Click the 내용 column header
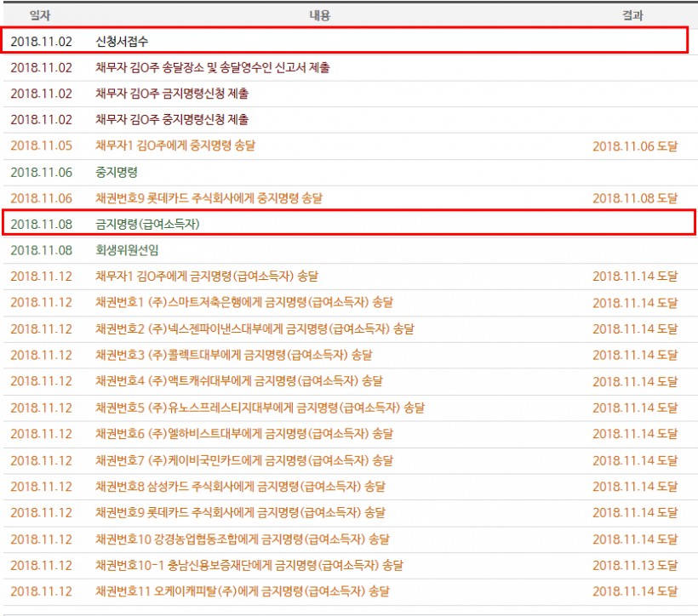This screenshot has width=698, height=616. click(319, 15)
